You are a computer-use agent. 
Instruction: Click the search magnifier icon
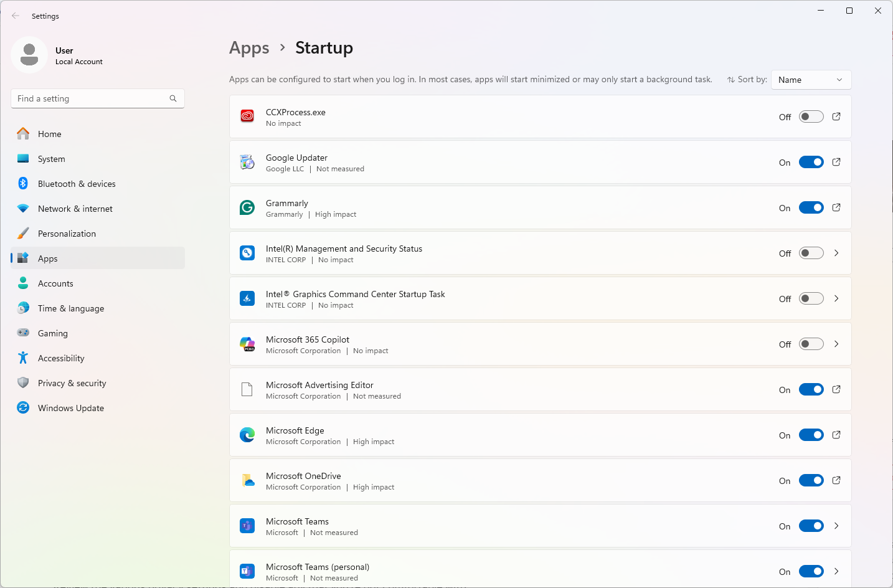(173, 98)
